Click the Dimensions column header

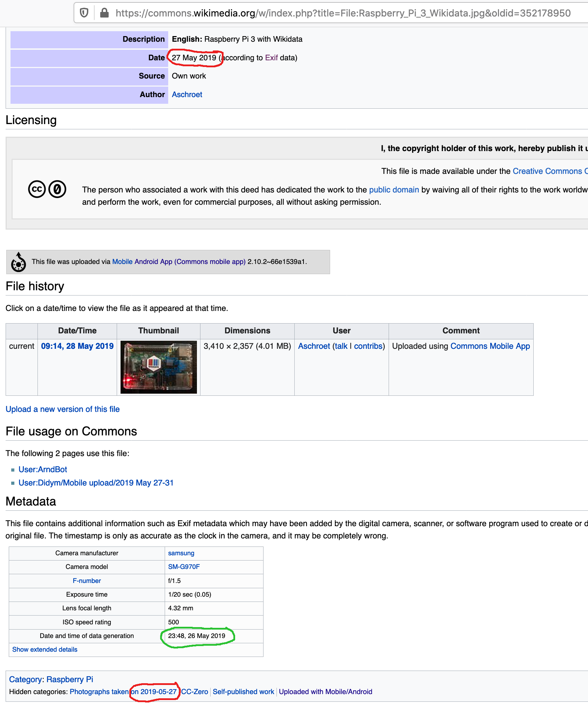coord(247,331)
